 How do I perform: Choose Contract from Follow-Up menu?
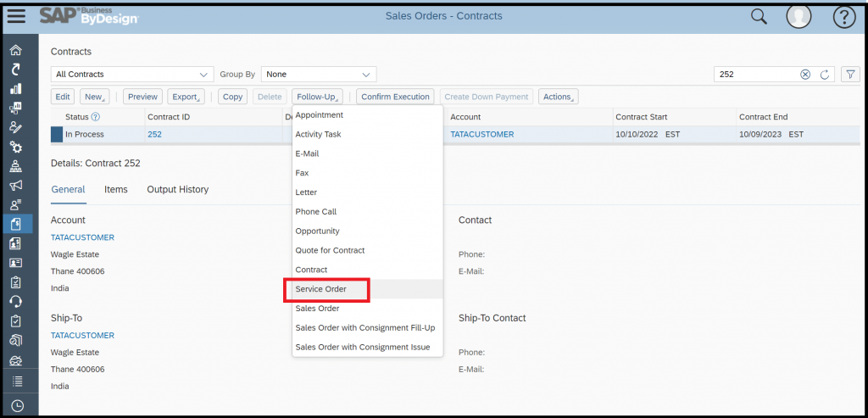pyautogui.click(x=312, y=270)
